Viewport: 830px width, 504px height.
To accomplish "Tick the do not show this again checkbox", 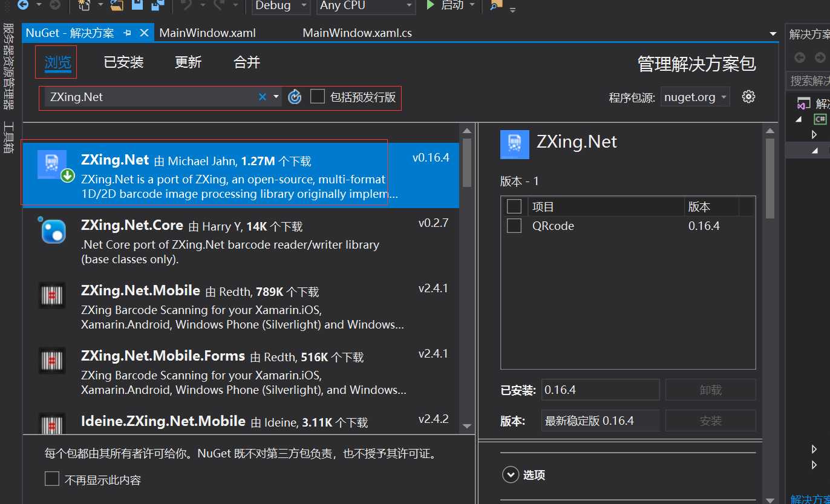I will click(x=52, y=479).
